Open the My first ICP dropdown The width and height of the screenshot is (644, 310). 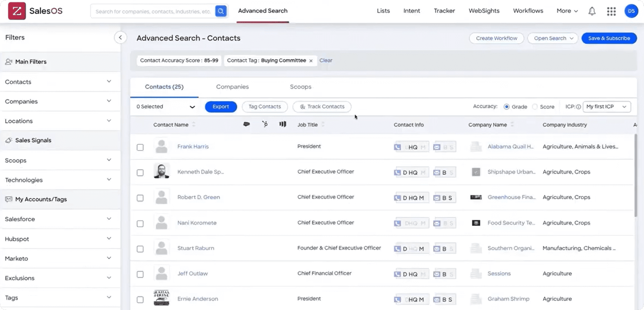606,107
